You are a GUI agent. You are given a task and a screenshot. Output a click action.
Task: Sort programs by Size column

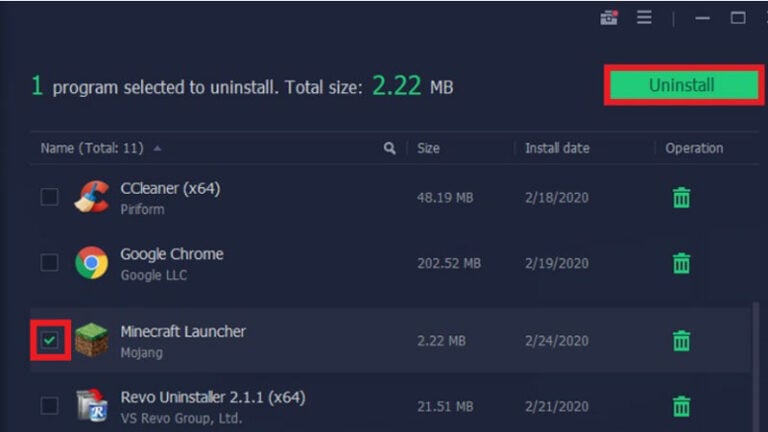(x=428, y=148)
